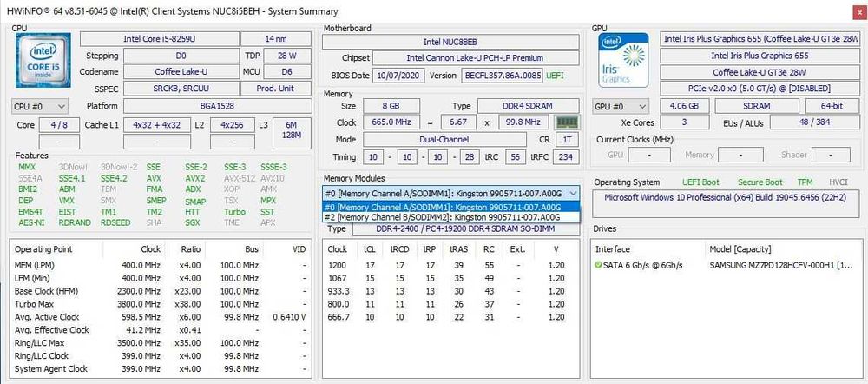Click the tRFC 234 value field
The height and width of the screenshot is (384, 868).
pos(565,156)
